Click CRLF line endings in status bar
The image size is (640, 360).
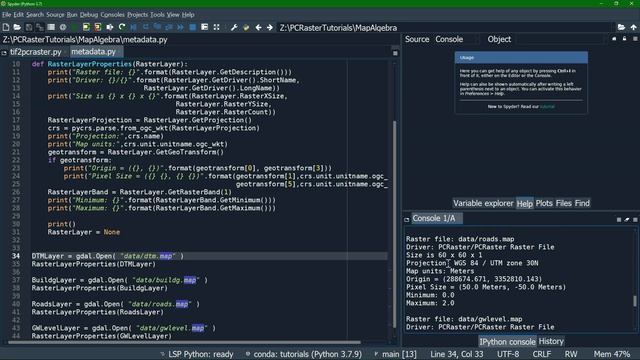click(542, 354)
